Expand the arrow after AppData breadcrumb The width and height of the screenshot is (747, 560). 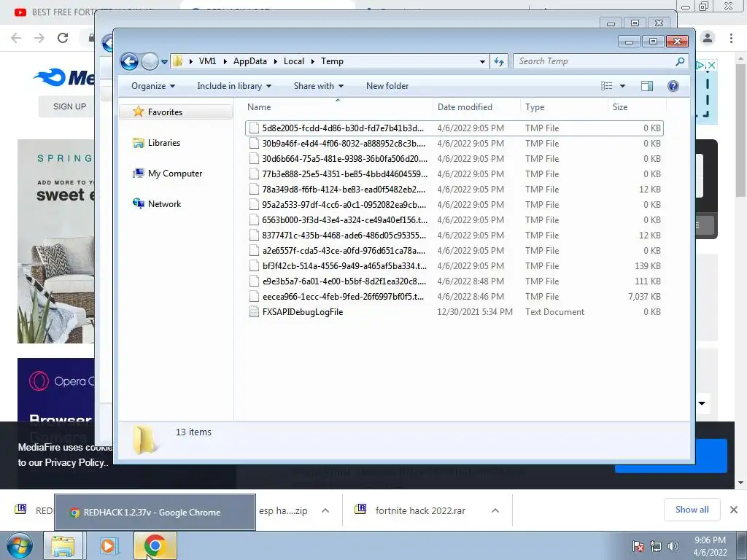(275, 61)
